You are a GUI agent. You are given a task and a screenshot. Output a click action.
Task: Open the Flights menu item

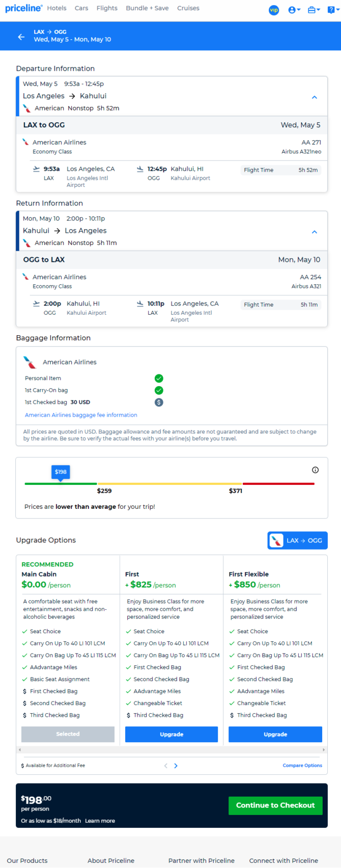107,8
